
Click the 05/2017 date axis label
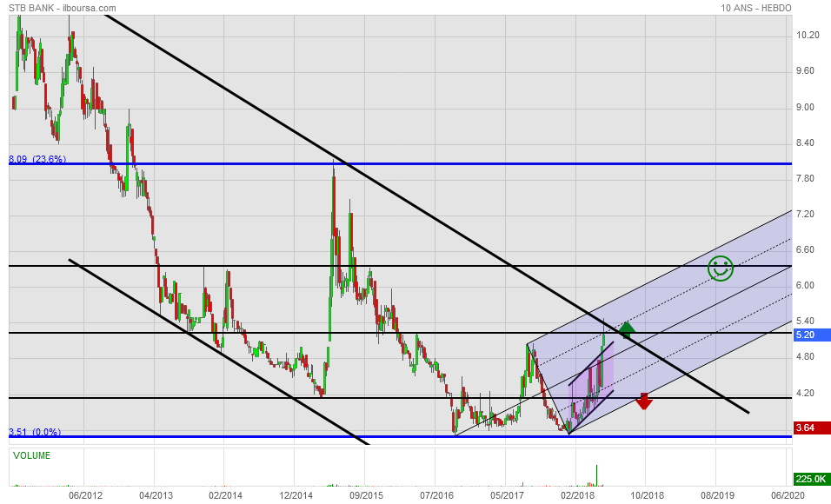tap(507, 495)
